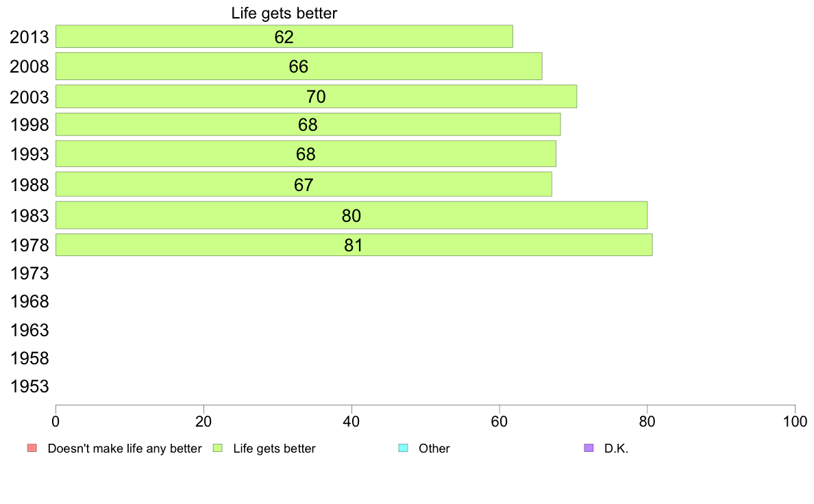Click the 1998 bar labeled 68
814x504 pixels.
pyautogui.click(x=308, y=125)
